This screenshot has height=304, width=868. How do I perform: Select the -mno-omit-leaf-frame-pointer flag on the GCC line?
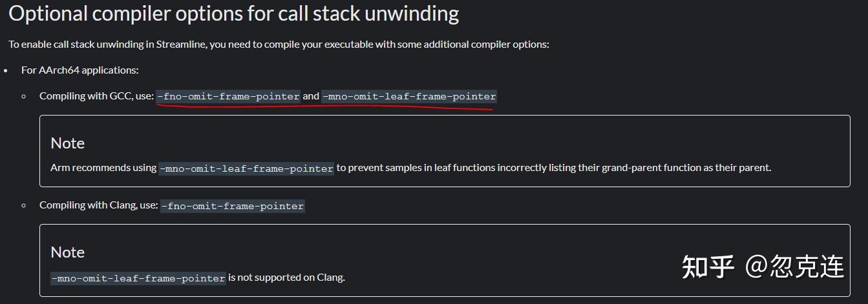409,96
